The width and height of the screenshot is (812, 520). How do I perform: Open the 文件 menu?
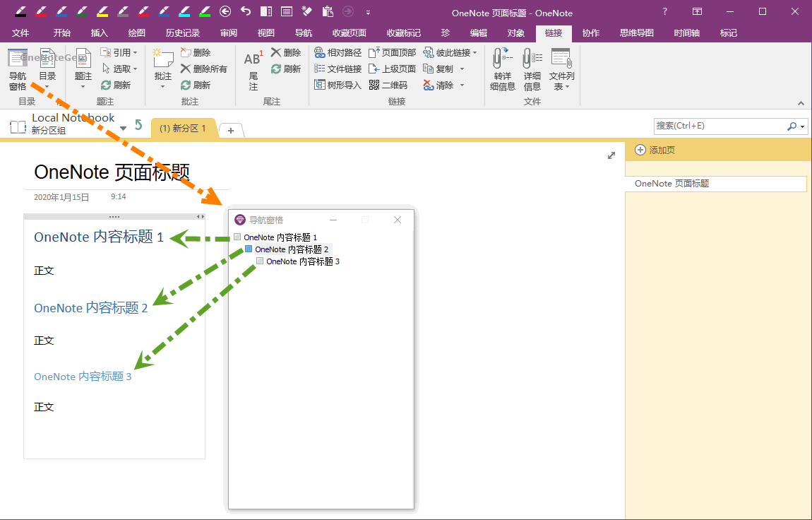click(20, 32)
